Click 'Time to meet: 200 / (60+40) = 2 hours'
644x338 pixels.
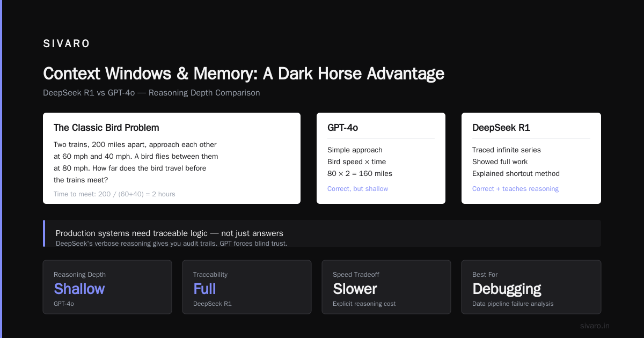click(114, 194)
